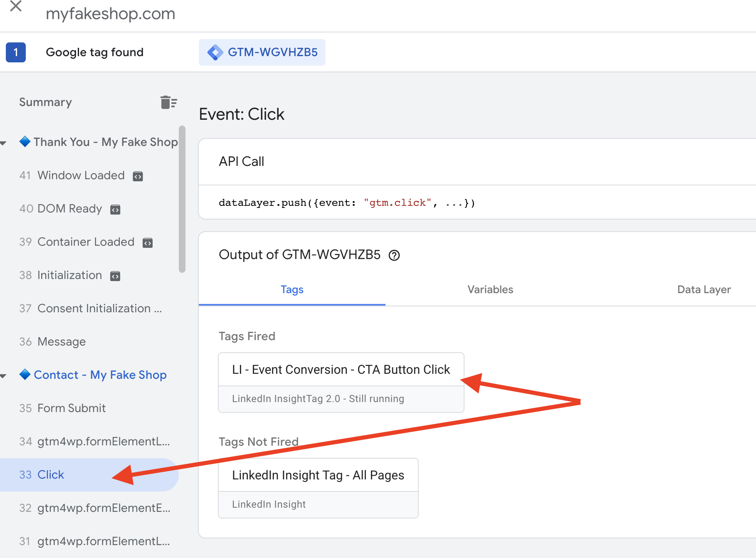
Task: Open the LinkedIn Insight Tag - All Pages tag
Action: (318, 475)
